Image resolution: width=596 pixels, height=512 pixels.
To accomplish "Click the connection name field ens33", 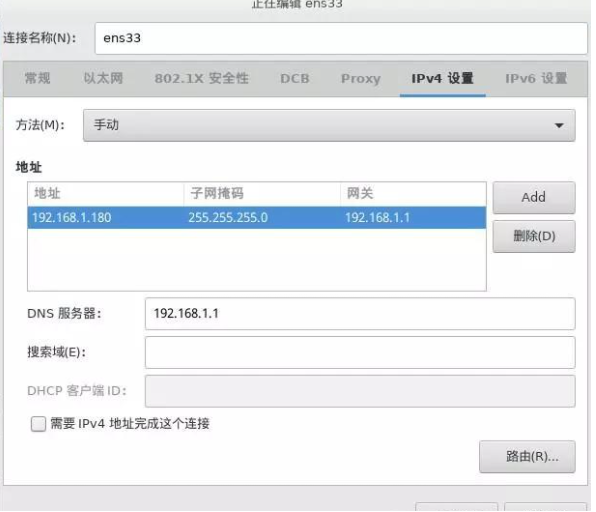I will tap(341, 38).
